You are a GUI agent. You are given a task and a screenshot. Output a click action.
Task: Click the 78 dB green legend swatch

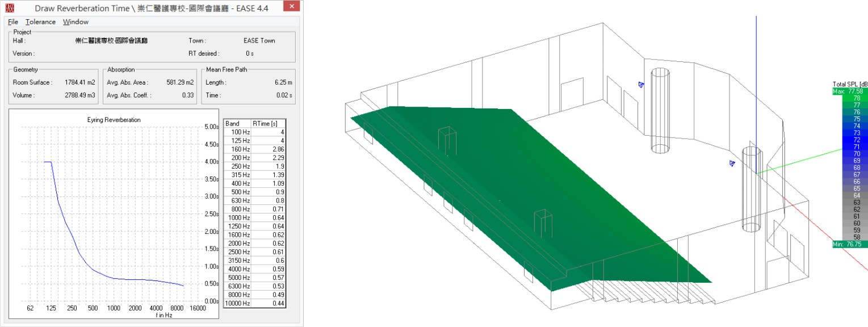pyautogui.click(x=856, y=98)
